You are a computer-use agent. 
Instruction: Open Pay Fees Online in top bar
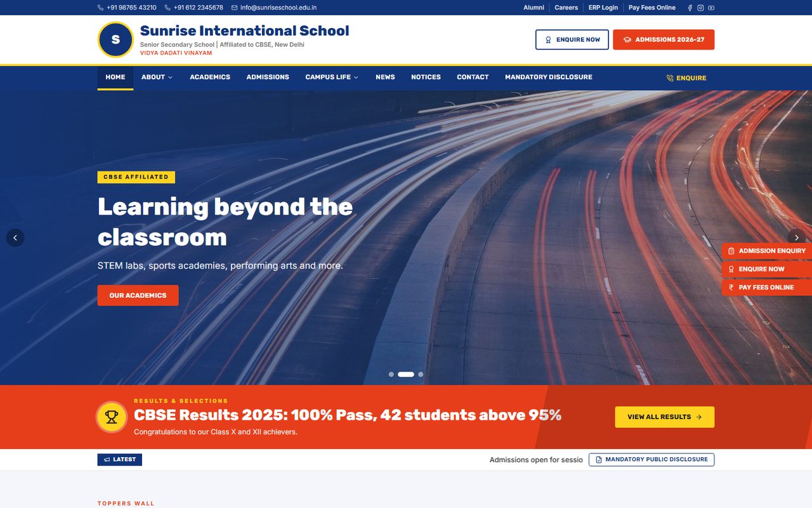652,8
